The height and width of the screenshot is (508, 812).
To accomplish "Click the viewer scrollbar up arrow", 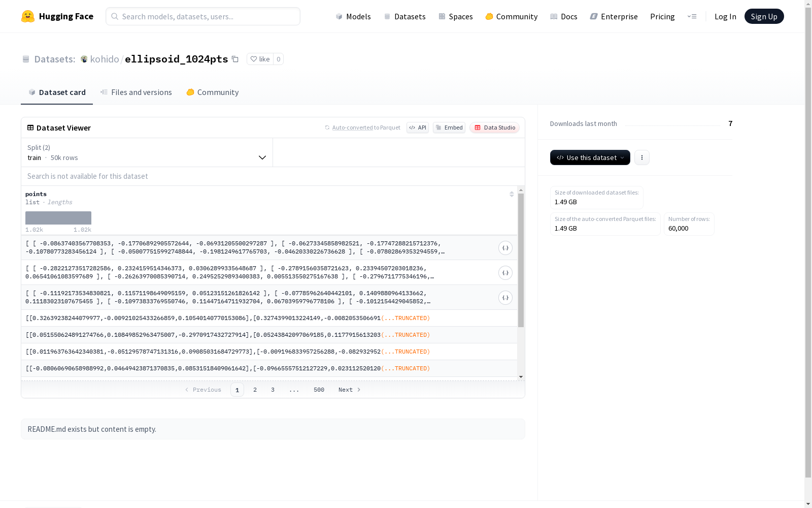I will point(521,189).
